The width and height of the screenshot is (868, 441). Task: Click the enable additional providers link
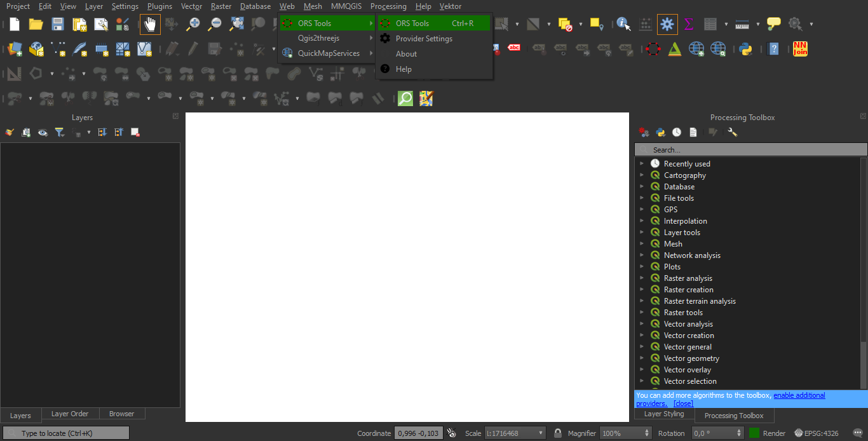pos(799,395)
